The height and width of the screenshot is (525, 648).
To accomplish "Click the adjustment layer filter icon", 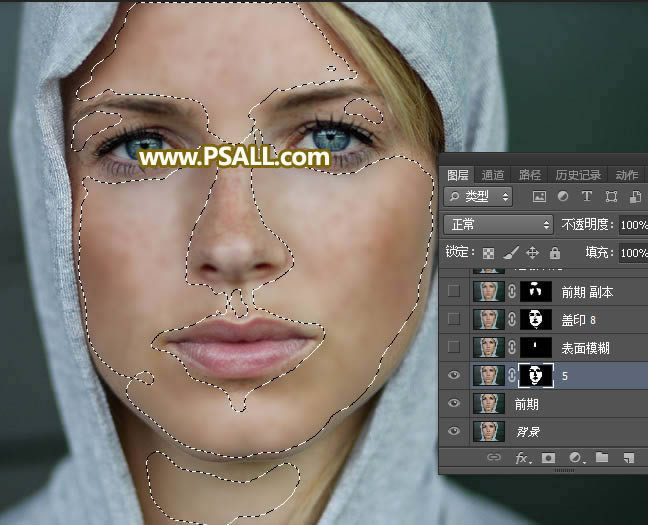I will pyautogui.click(x=562, y=197).
